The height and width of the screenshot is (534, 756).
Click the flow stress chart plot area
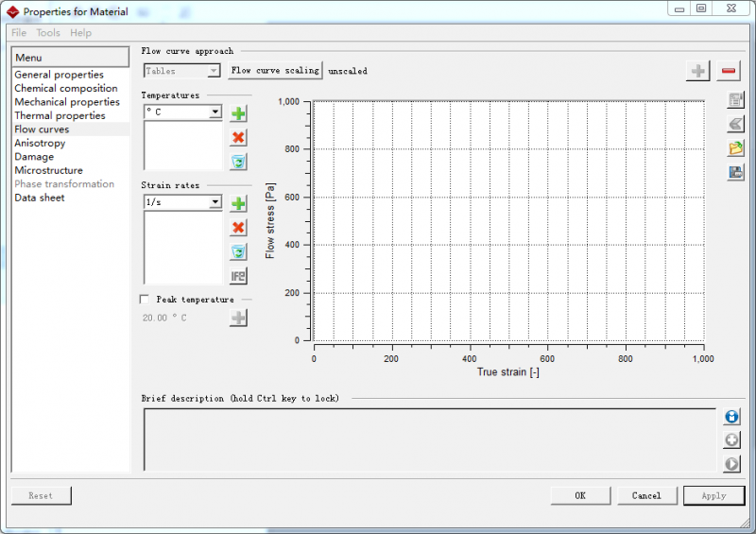click(509, 221)
